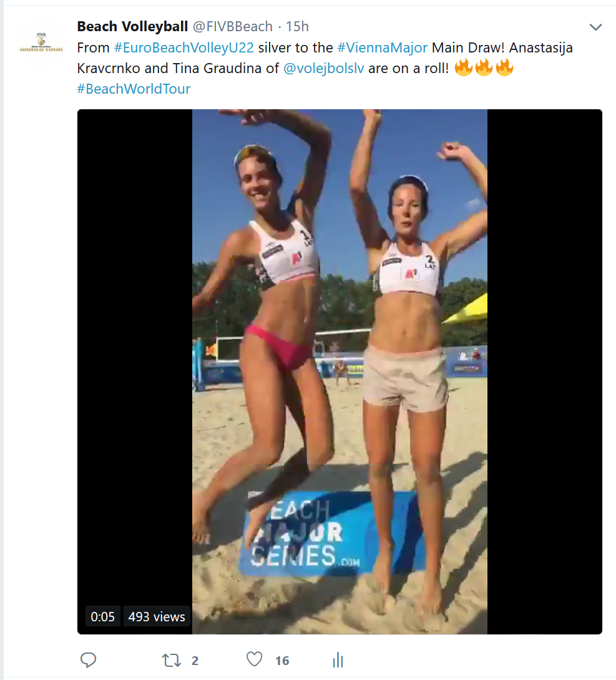Image resolution: width=616 pixels, height=680 pixels.
Task: Open the #ViennaMajor hashtag link
Action: pos(383,47)
